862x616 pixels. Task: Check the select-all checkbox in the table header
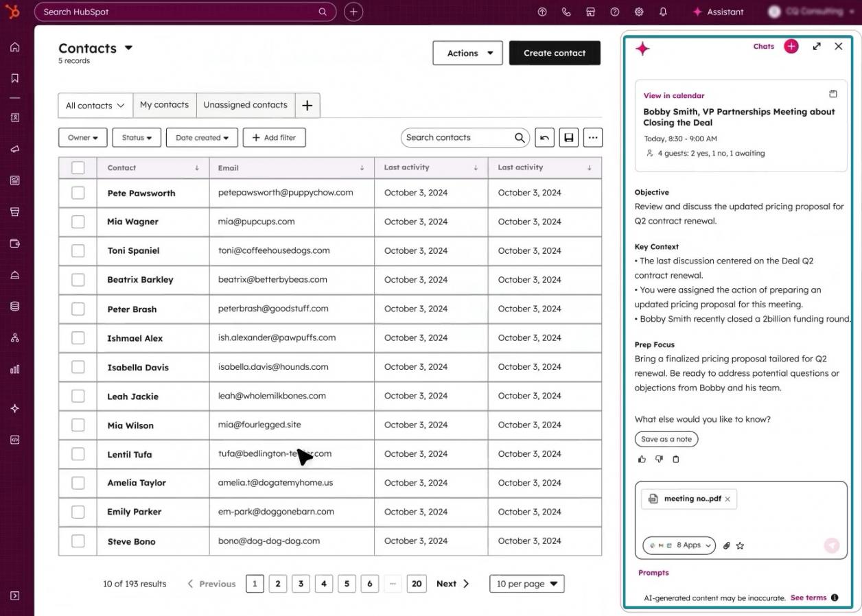(78, 167)
